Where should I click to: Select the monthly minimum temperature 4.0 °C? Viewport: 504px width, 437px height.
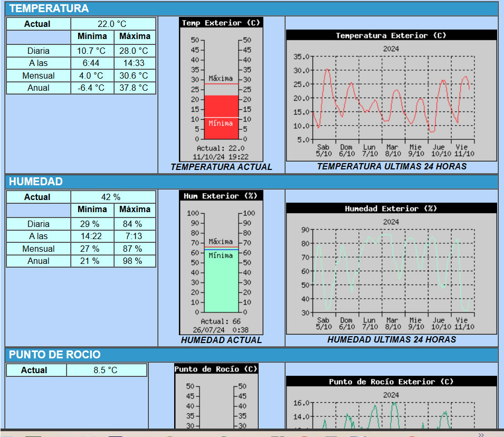[x=91, y=75]
